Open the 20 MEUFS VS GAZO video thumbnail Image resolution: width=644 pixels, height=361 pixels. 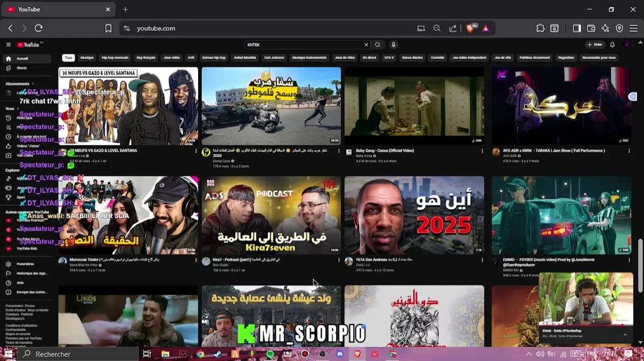[128, 106]
